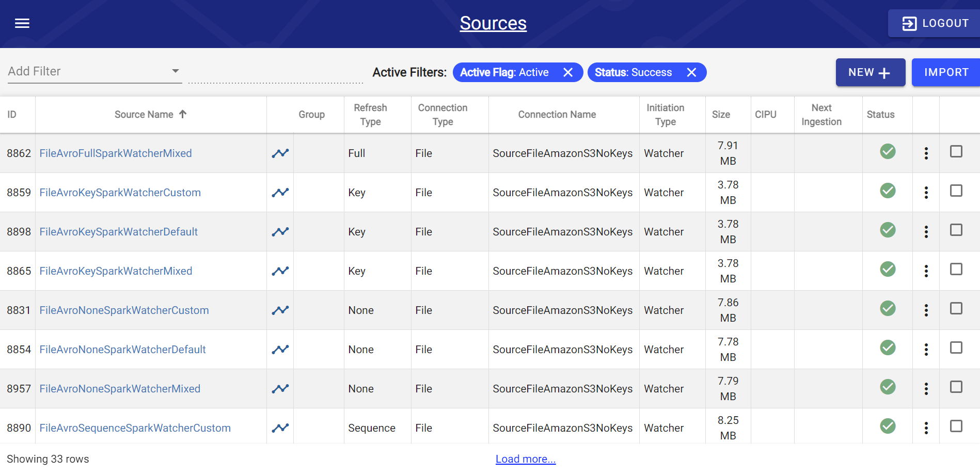The width and height of the screenshot is (980, 474).
Task: Open source FileAvroKeySparkWatcherDefault link
Action: (x=119, y=232)
